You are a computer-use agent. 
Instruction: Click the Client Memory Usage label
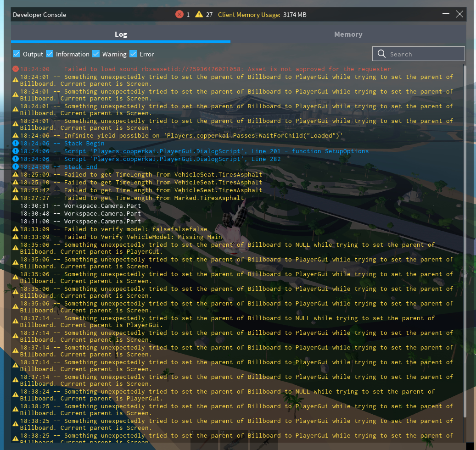click(249, 15)
